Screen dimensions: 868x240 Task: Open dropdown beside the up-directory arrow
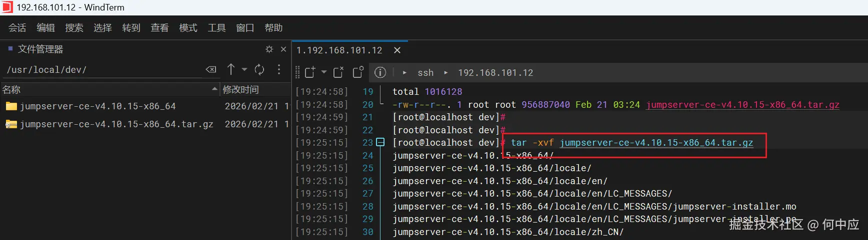(x=244, y=69)
